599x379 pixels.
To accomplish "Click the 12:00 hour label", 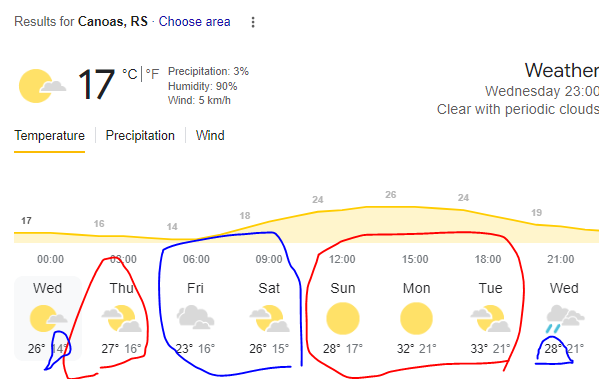I will 342,259.
